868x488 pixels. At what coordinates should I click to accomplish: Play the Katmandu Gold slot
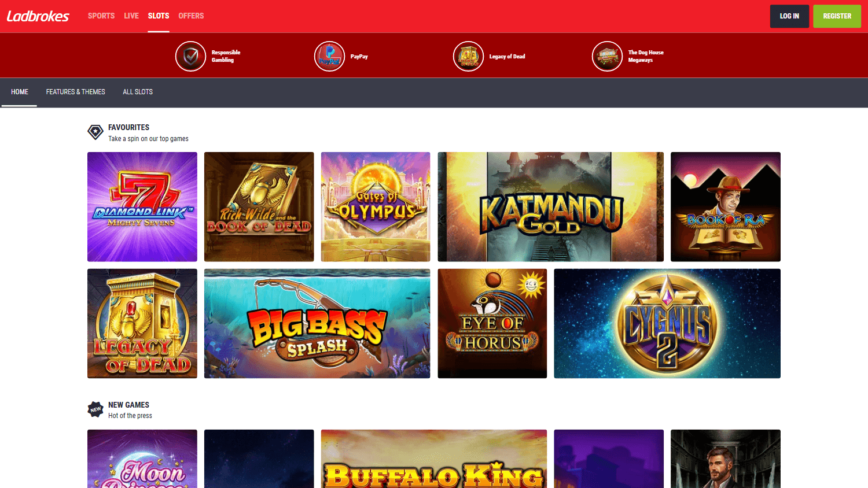551,207
